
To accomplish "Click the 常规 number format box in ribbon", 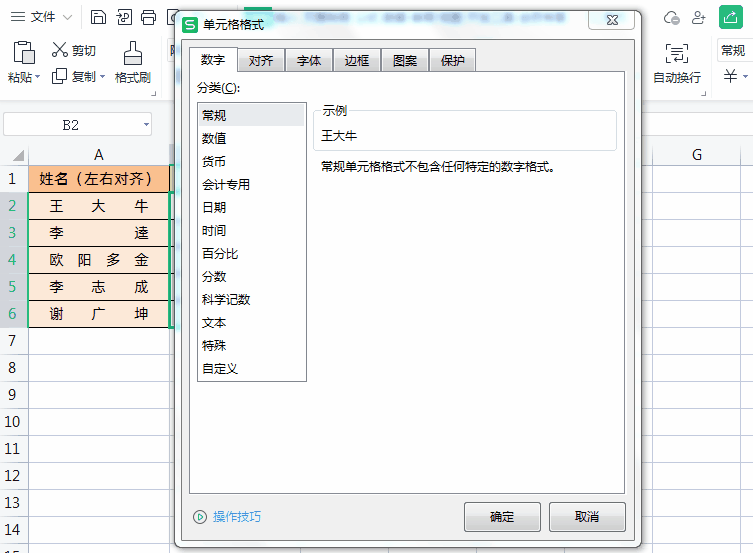I will [x=735, y=50].
